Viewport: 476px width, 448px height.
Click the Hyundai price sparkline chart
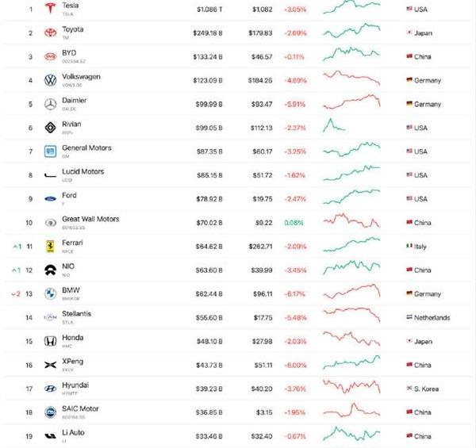point(351,387)
